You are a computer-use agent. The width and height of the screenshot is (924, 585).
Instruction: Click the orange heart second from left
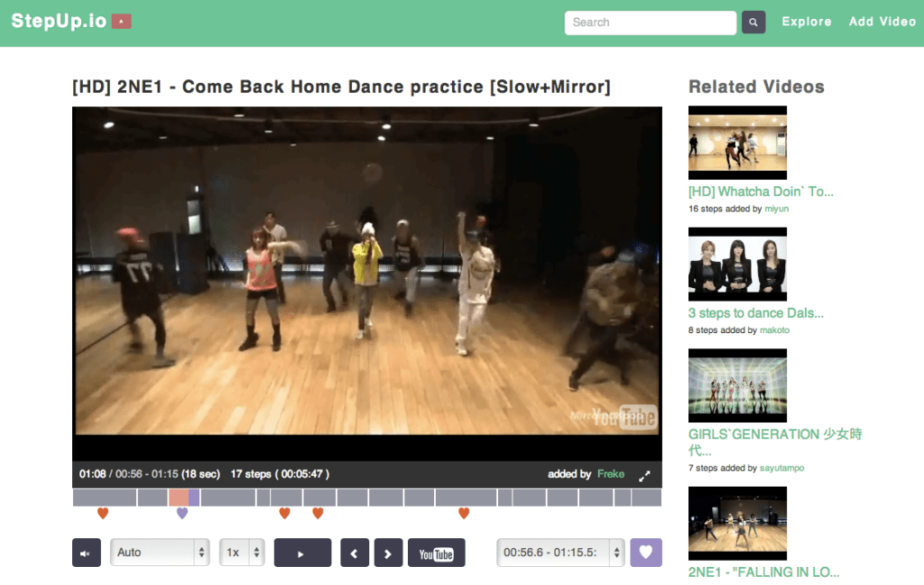(284, 514)
